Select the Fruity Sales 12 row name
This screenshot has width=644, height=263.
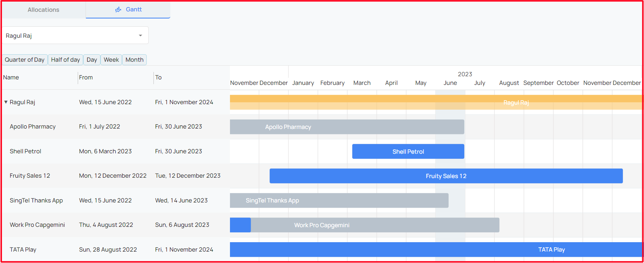pos(30,176)
